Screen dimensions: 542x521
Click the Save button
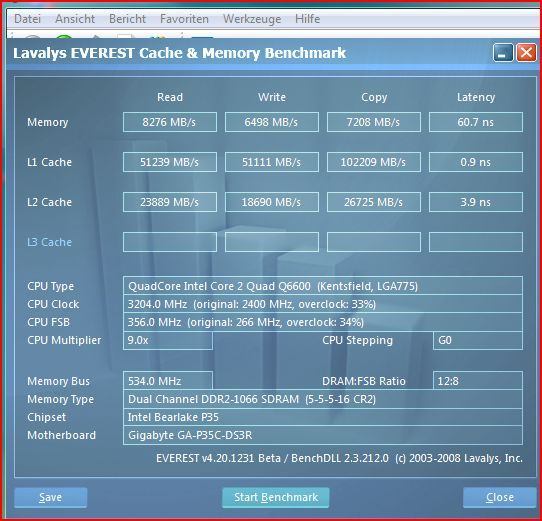pyautogui.click(x=50, y=497)
